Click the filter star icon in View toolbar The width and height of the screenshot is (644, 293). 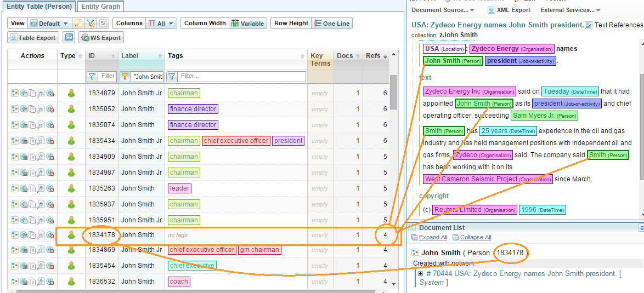92,24
